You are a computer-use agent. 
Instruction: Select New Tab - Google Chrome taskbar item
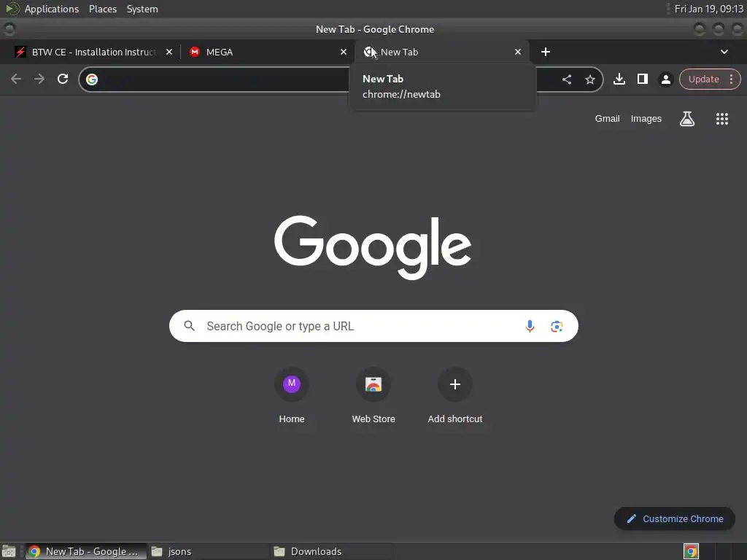[86, 551]
